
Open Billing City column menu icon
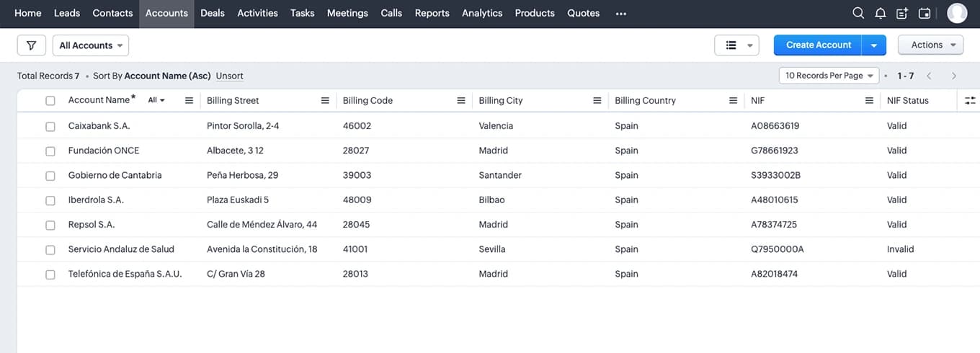pyautogui.click(x=597, y=101)
